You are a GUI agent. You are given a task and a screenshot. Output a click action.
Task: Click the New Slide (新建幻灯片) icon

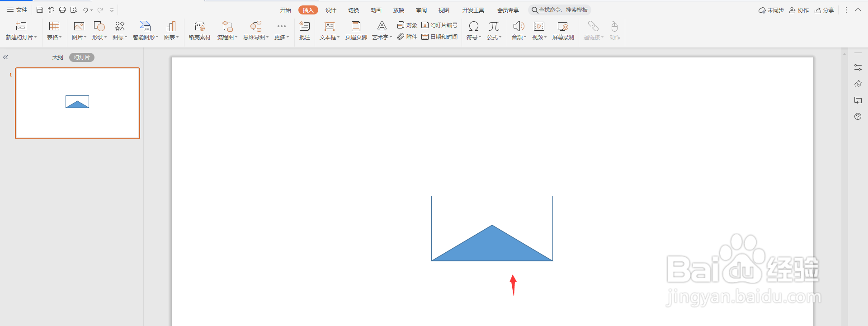click(21, 26)
